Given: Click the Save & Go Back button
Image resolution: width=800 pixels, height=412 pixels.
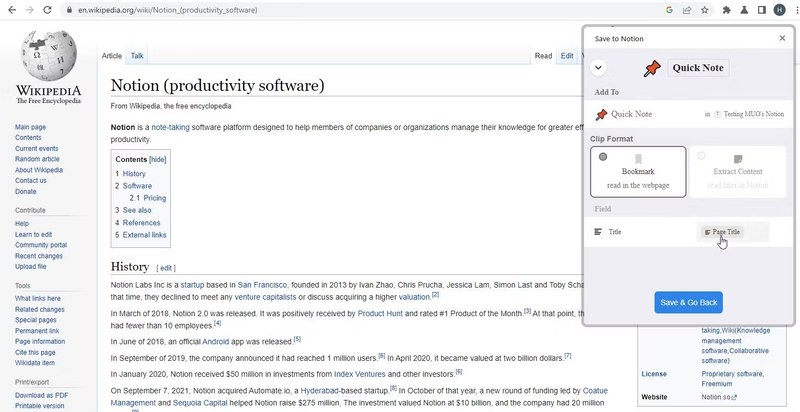Looking at the screenshot, I should coord(688,302).
